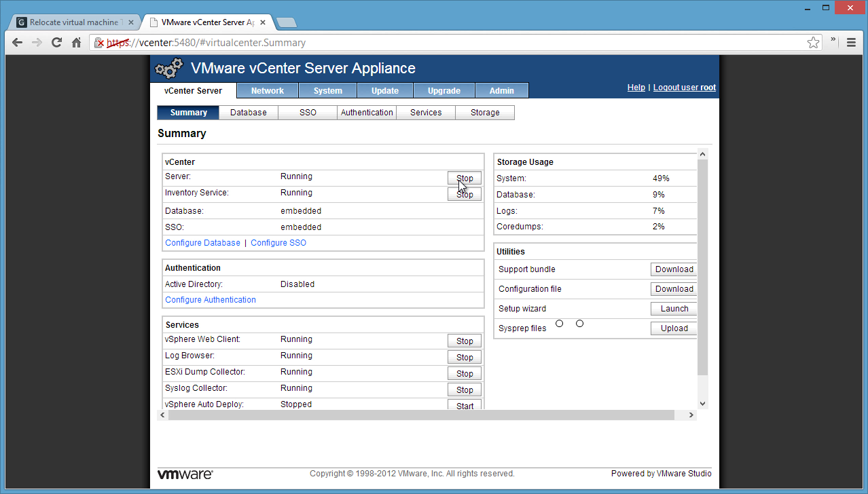Viewport: 868px width, 494px height.
Task: Click Configure Database link
Action: (202, 243)
